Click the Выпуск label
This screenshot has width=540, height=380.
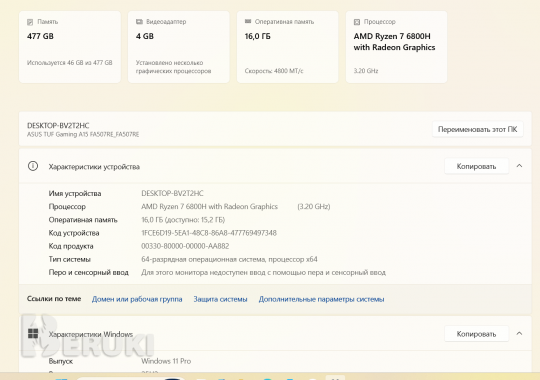[x=61, y=361]
